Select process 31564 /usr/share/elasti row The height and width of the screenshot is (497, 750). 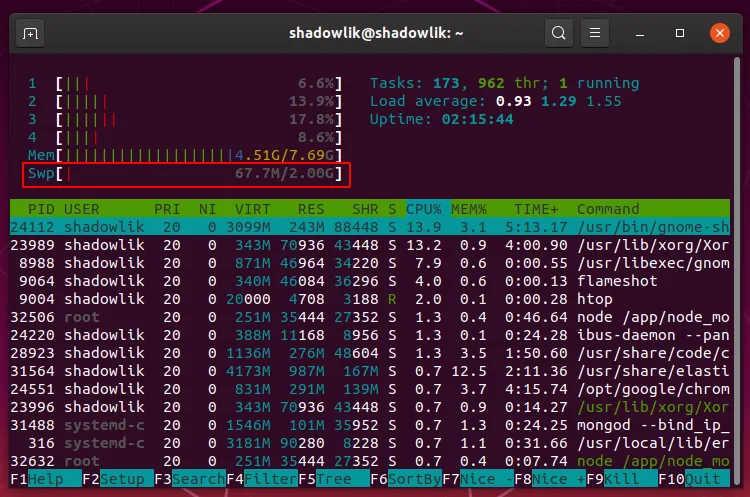coord(370,371)
